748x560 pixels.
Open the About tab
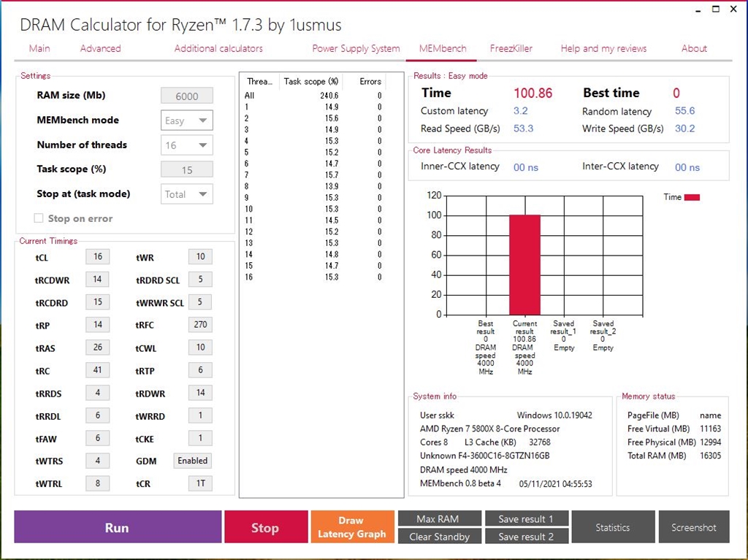(694, 48)
